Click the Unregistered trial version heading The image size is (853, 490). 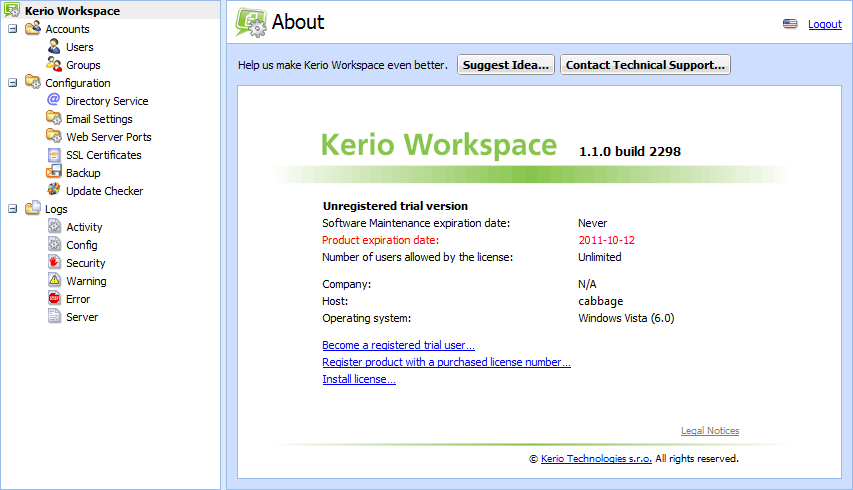395,206
